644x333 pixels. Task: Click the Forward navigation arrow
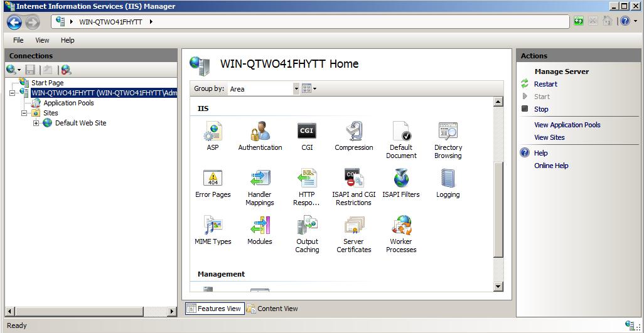click(x=33, y=22)
